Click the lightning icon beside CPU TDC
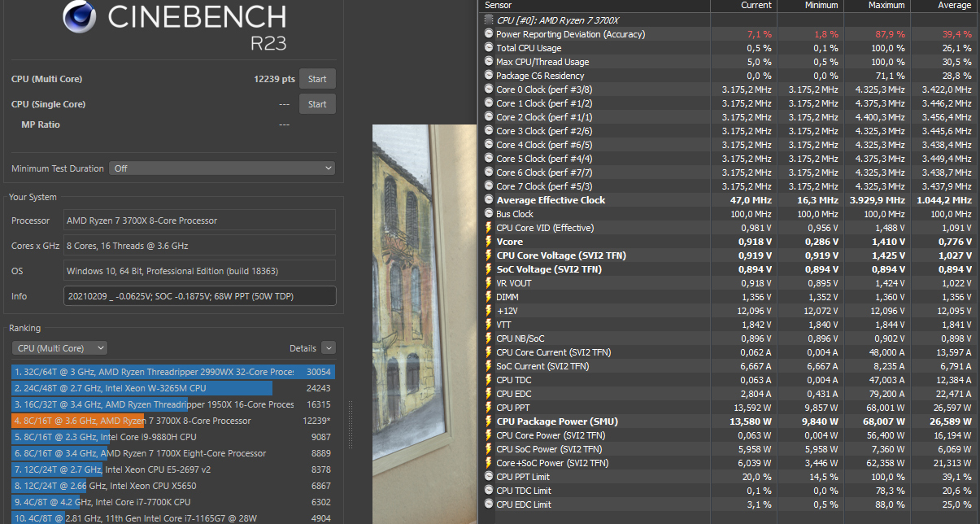The height and width of the screenshot is (524, 980). [489, 380]
